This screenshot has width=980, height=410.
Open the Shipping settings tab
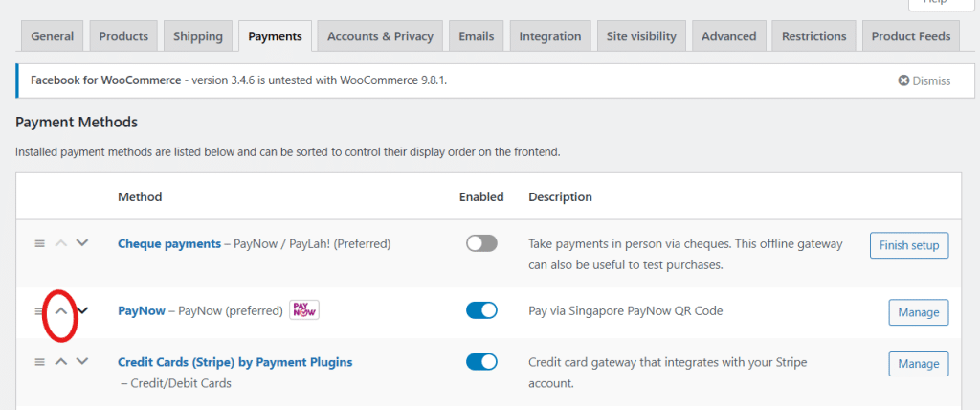(198, 36)
